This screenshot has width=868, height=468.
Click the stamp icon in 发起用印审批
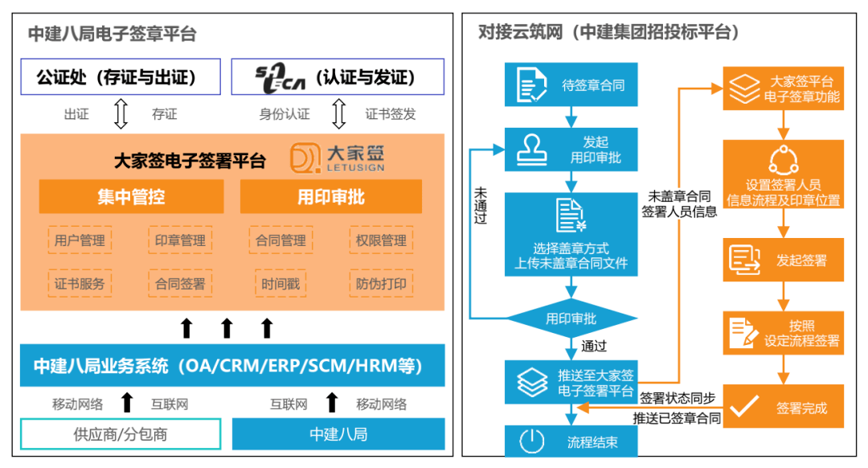pyautogui.click(x=532, y=150)
